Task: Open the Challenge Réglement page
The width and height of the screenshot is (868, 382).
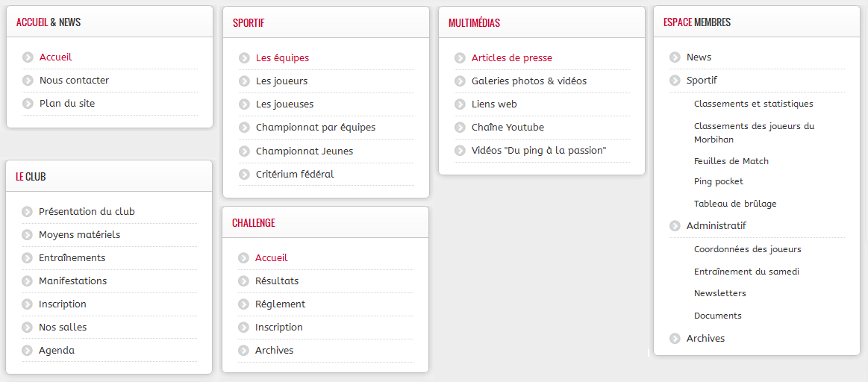Action: tap(280, 304)
